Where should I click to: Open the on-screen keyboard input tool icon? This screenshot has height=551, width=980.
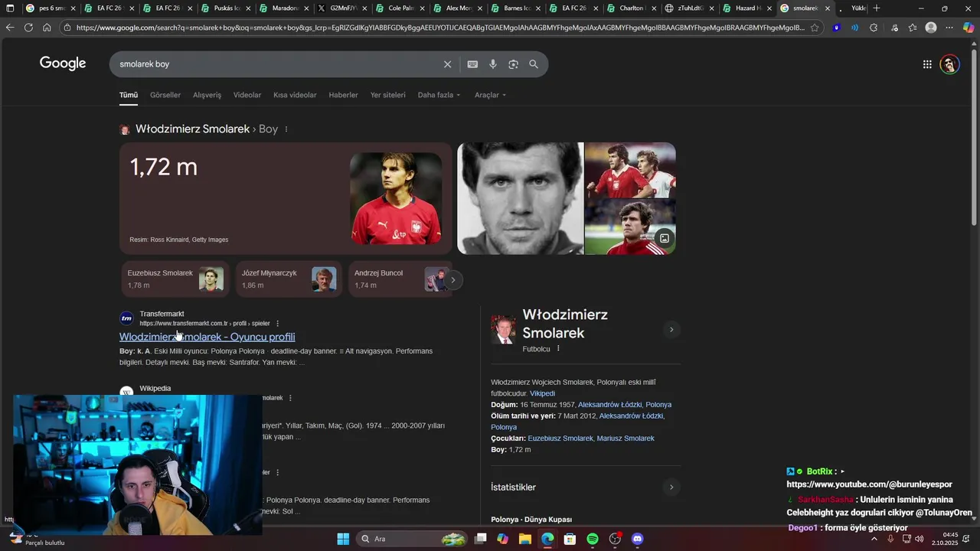pyautogui.click(x=472, y=64)
